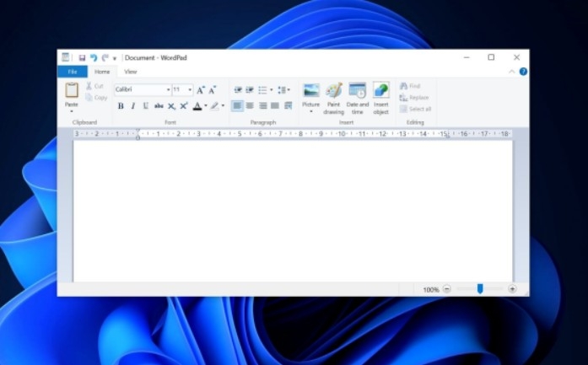Decrease paragraph indent
The height and width of the screenshot is (365, 588).
tap(238, 90)
